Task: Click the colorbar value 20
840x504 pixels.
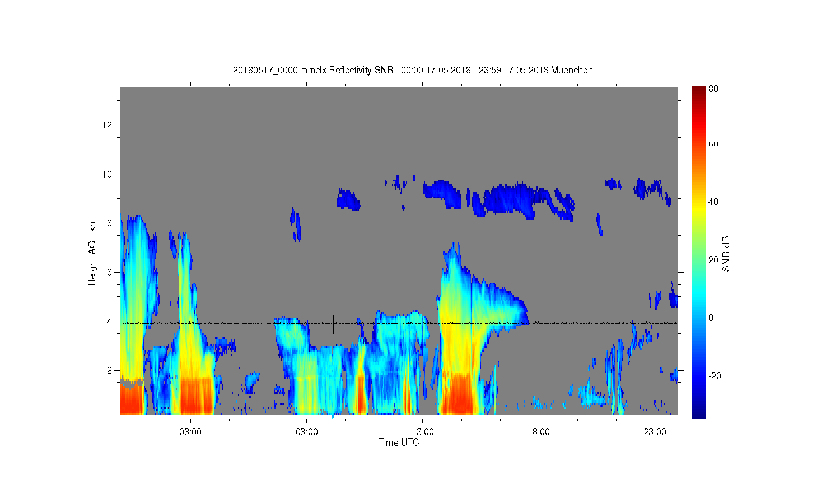Action: [x=713, y=260]
